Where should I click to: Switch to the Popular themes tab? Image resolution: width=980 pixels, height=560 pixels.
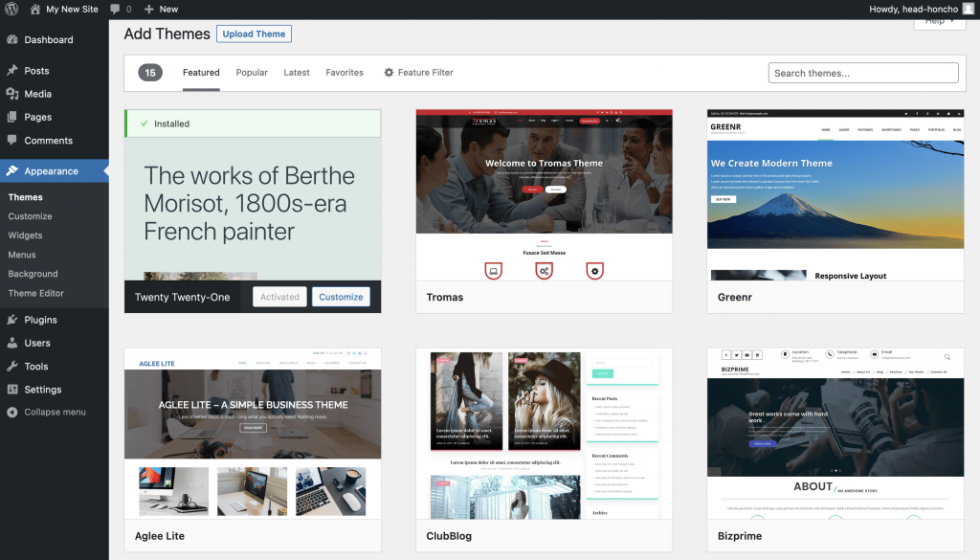point(252,73)
